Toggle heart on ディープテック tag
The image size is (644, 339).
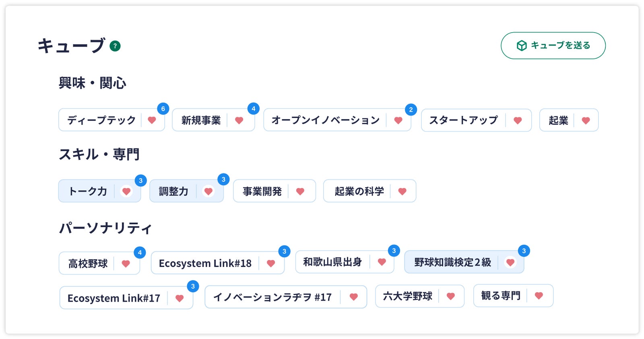click(152, 120)
